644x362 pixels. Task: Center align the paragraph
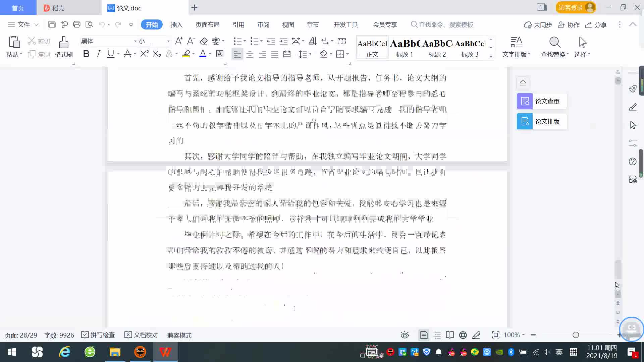(250, 54)
